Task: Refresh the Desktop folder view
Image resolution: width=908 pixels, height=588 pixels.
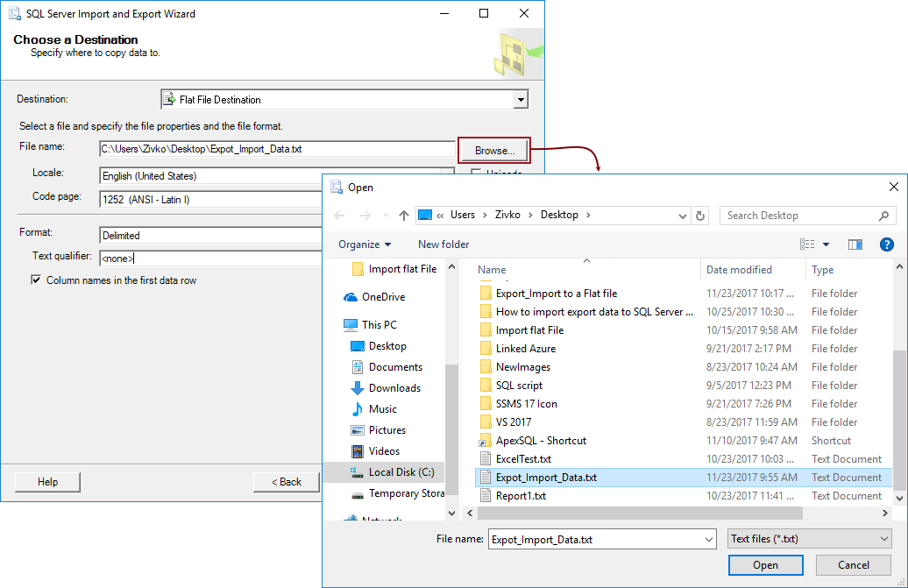Action: click(x=699, y=215)
